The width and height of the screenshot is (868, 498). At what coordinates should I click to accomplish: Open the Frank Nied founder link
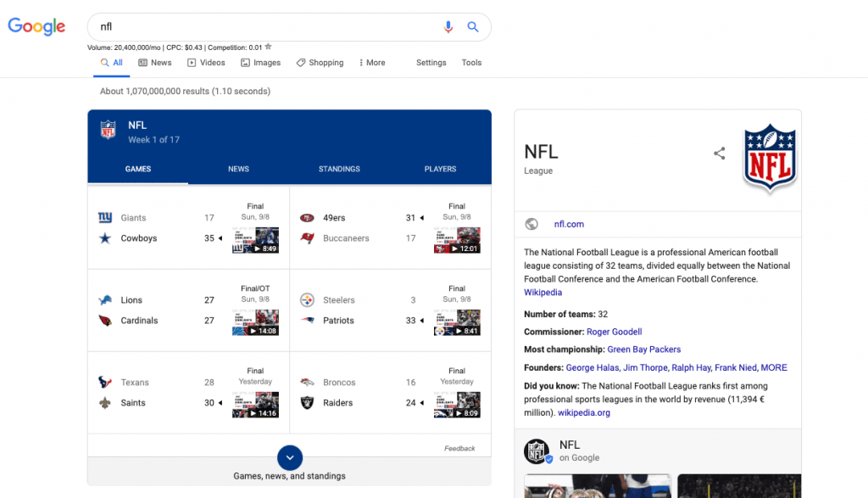[736, 368]
